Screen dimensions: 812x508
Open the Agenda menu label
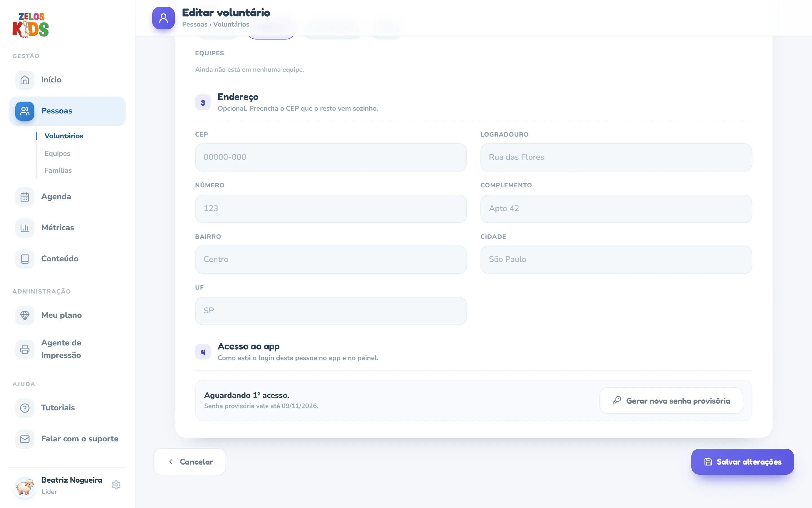pos(56,196)
